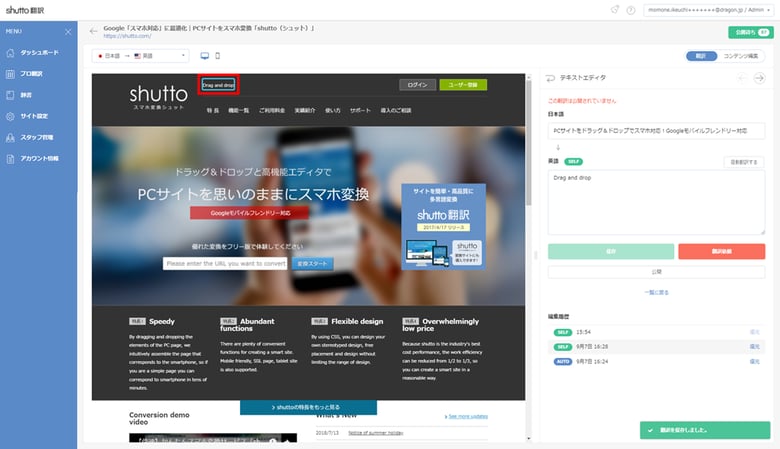Click the red Googleモバイルフレンドリー対応 button
Image resolution: width=780 pixels, height=449 pixels.
click(250, 213)
